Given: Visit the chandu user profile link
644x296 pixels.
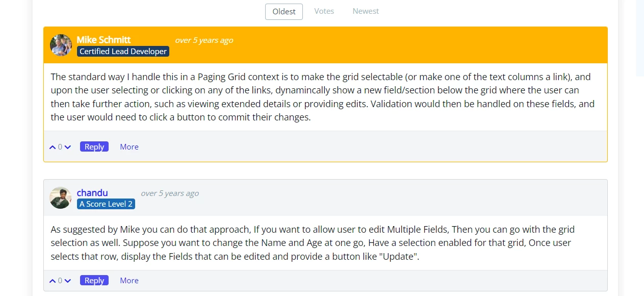Looking at the screenshot, I should point(92,193).
